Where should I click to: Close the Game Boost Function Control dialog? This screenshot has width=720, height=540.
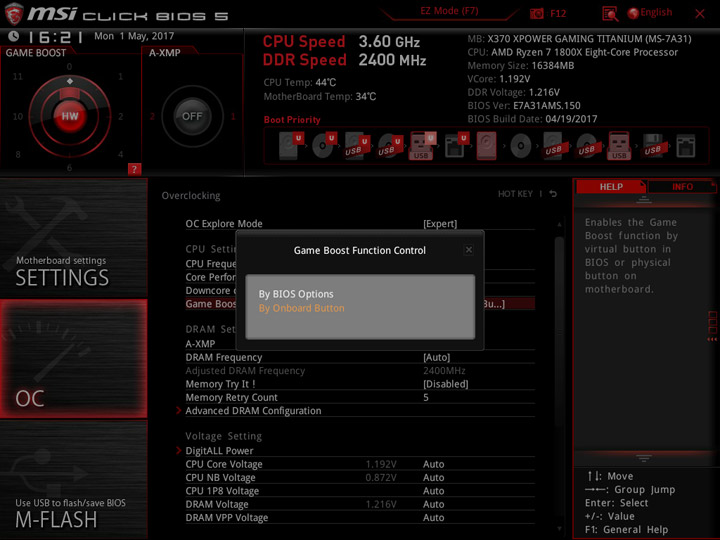[468, 250]
